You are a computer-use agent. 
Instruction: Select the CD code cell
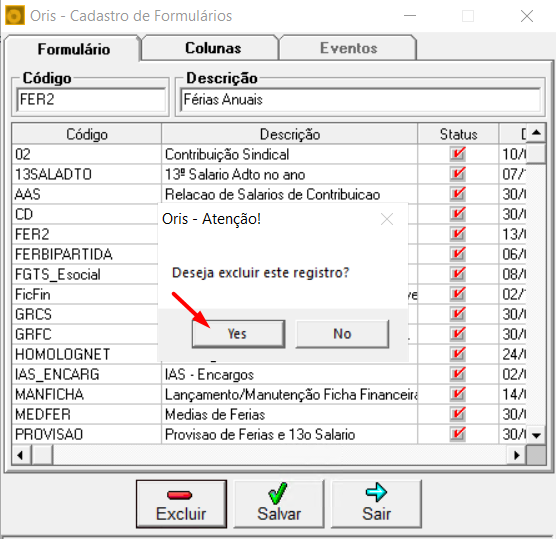click(x=85, y=214)
